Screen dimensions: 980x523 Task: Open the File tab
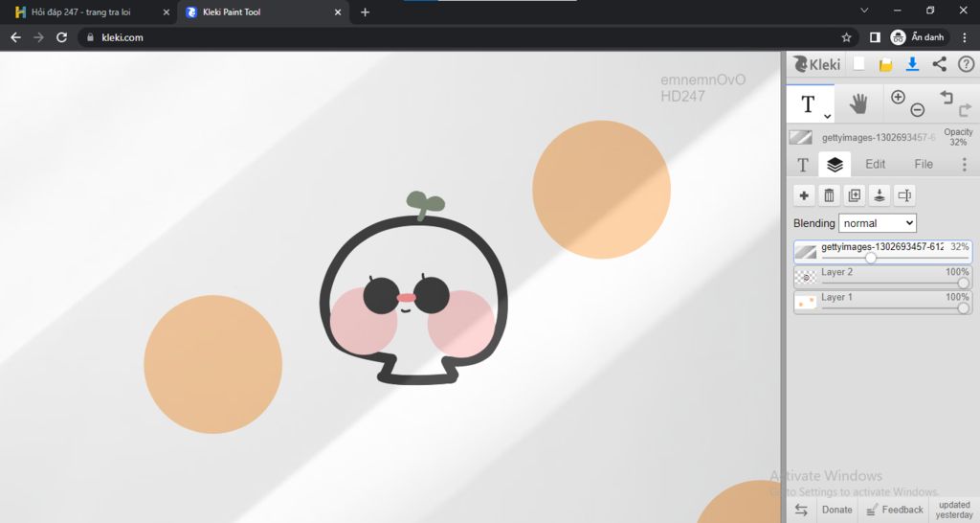(924, 164)
